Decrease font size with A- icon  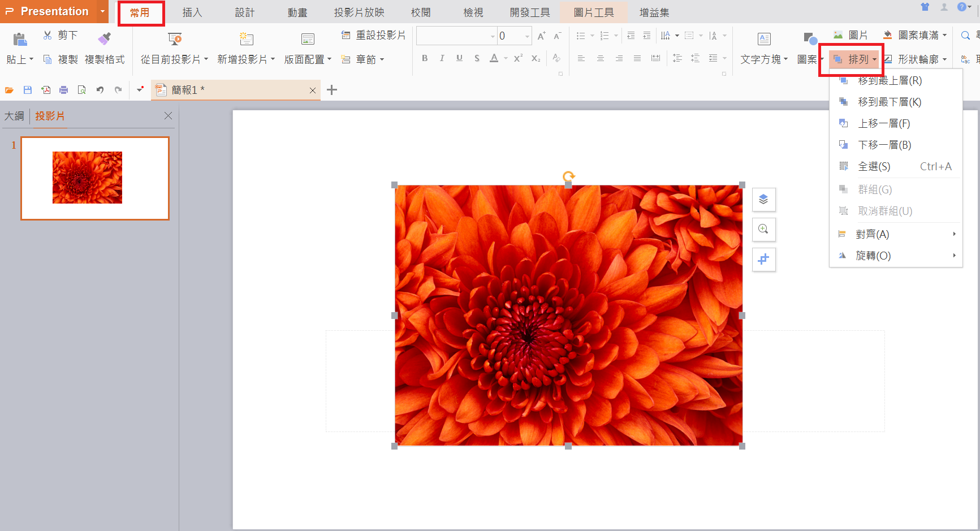tap(557, 36)
